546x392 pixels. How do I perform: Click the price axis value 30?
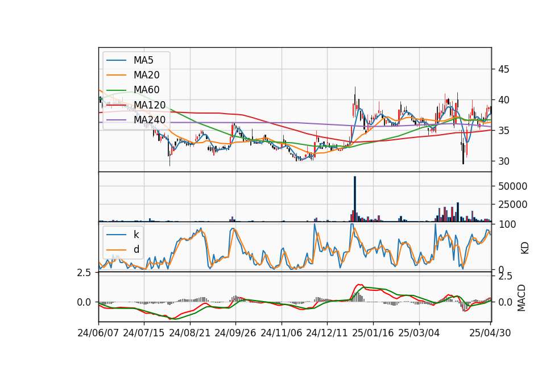[503, 161]
